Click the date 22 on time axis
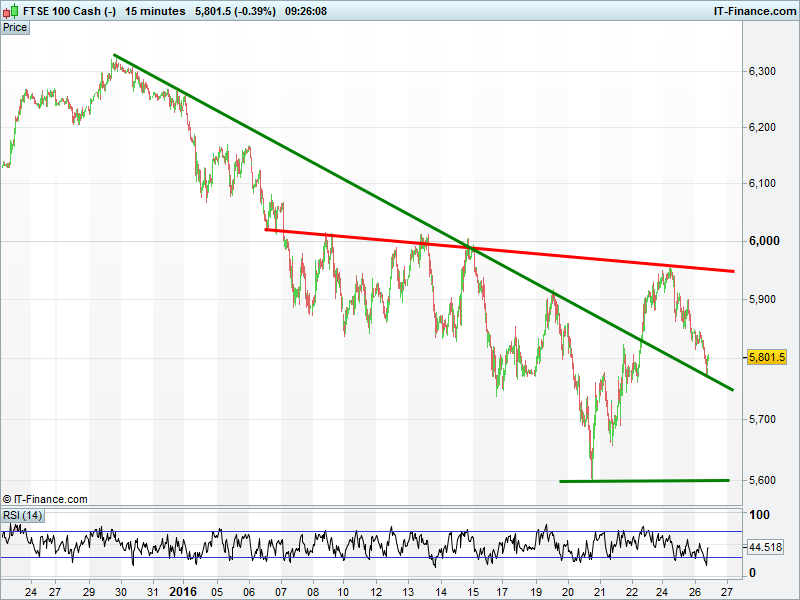This screenshot has height=600, width=800. point(632,592)
